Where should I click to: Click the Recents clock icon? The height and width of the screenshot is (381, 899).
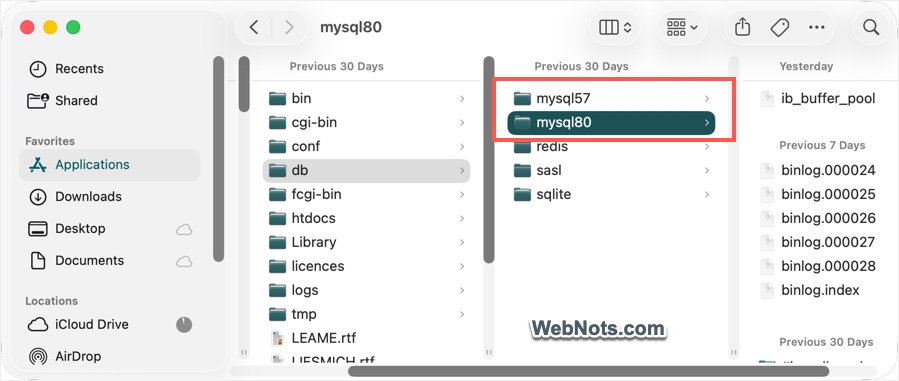pos(38,69)
